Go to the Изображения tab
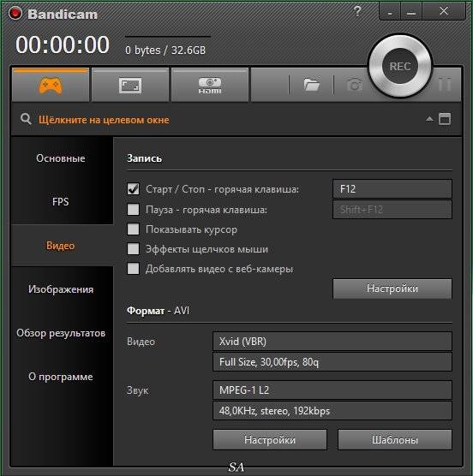Screen dimensions: 473x476 [61, 289]
